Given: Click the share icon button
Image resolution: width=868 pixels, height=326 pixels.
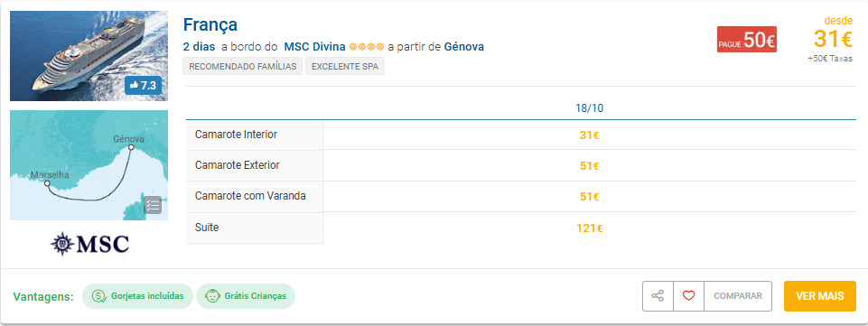Looking at the screenshot, I should point(658,296).
